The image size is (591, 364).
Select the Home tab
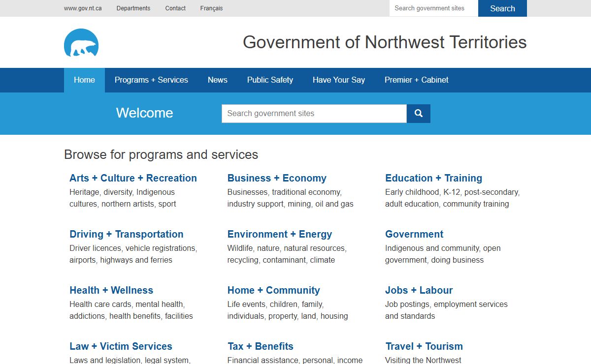[x=84, y=80]
